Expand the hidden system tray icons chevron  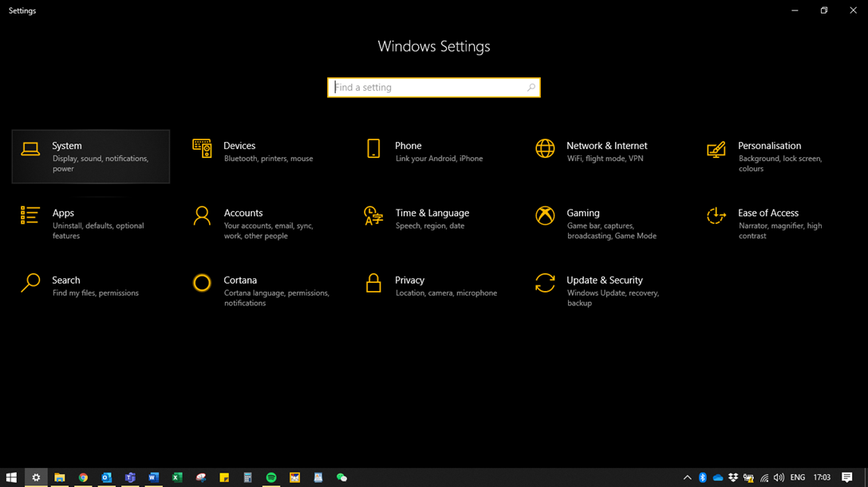pyautogui.click(x=687, y=477)
